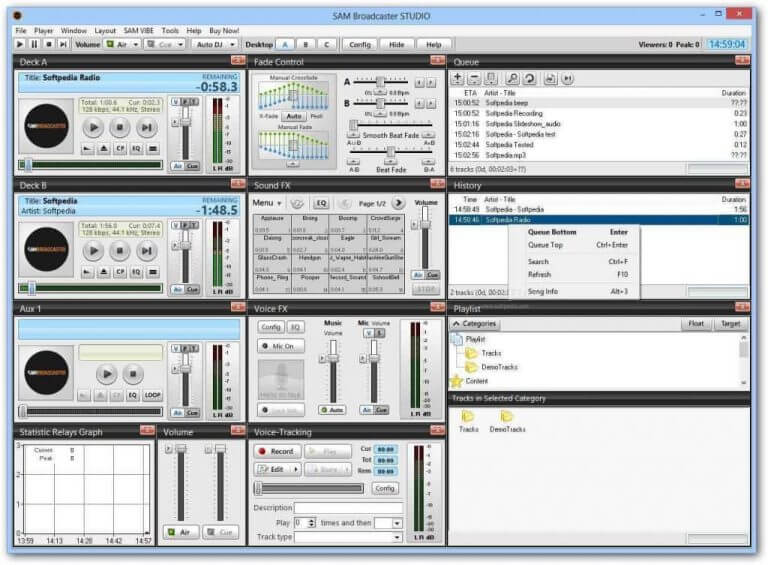Viewport: 768px width, 565px height.
Task: Toggle Cue output on Deck B
Action: click(192, 289)
